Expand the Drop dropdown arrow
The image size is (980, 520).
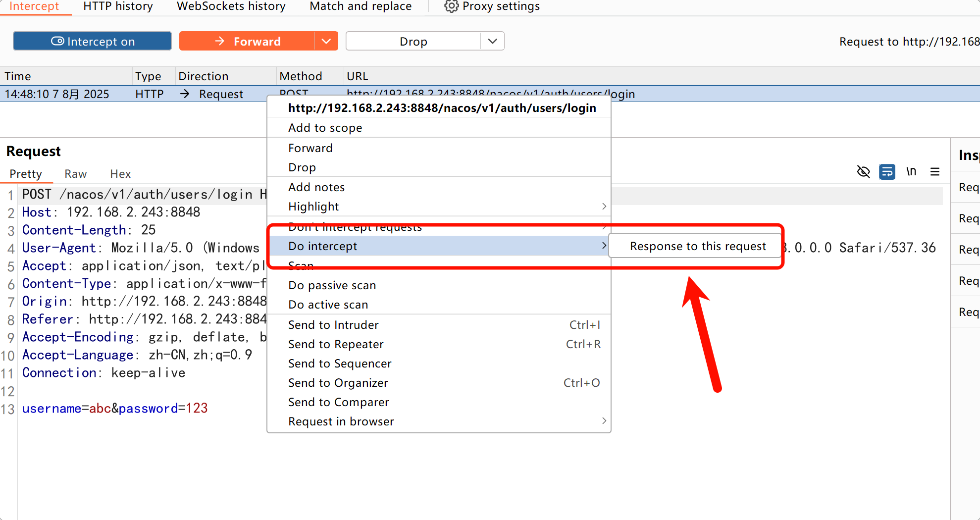tap(492, 41)
